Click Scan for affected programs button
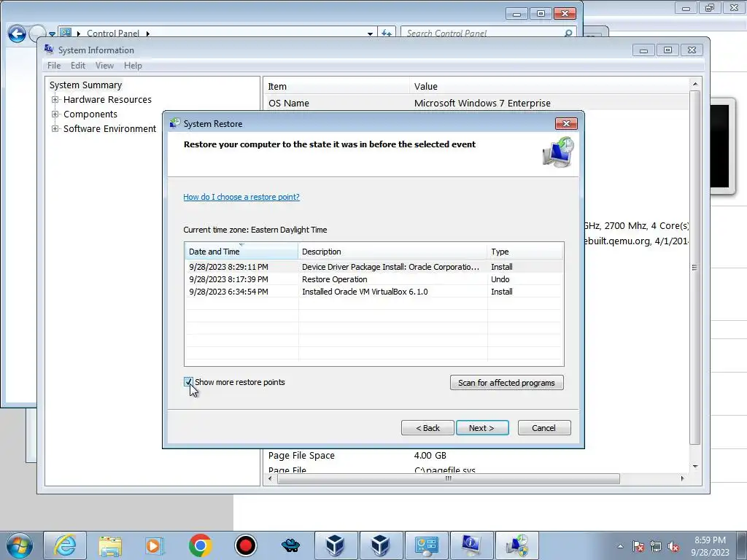This screenshot has height=560, width=747. [x=506, y=382]
